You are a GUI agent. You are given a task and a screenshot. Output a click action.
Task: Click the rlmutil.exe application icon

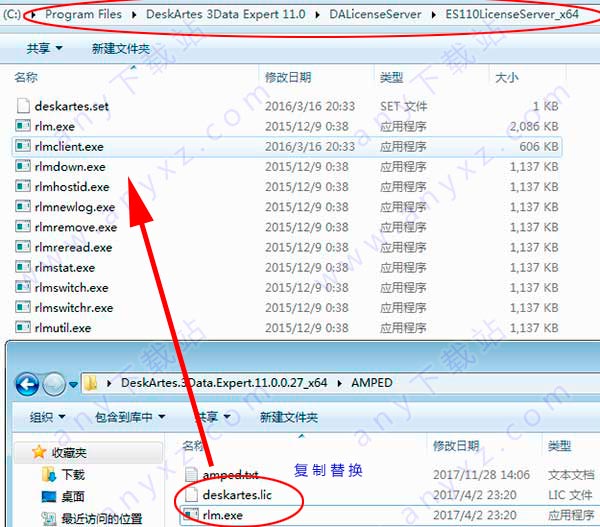(x=23, y=328)
